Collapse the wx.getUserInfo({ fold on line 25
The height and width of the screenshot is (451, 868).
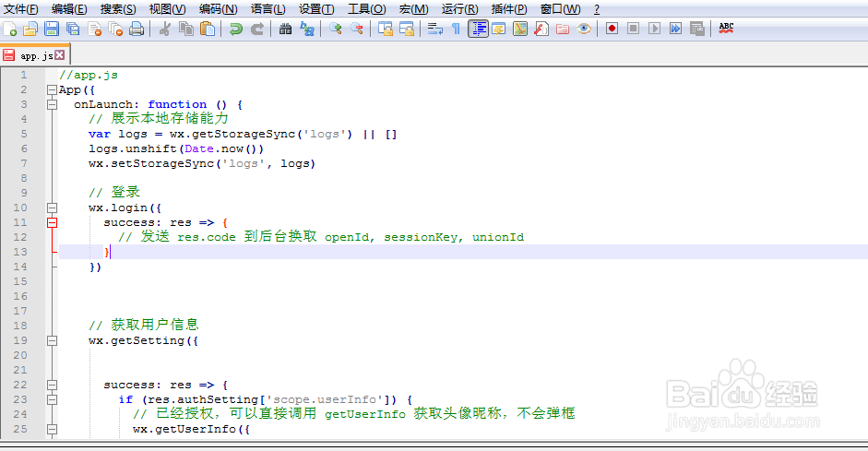tap(52, 429)
